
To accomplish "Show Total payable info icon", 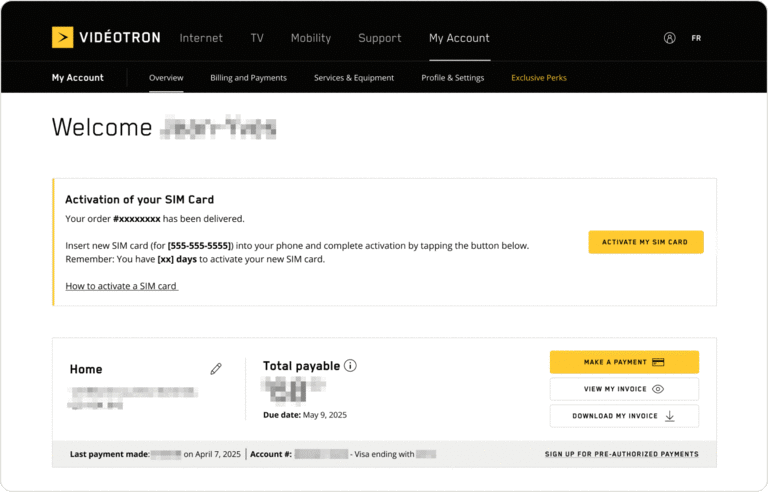I will click(x=350, y=366).
